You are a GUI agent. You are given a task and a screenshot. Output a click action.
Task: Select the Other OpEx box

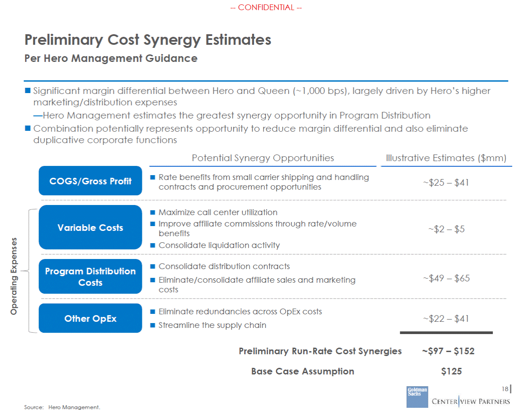point(90,318)
